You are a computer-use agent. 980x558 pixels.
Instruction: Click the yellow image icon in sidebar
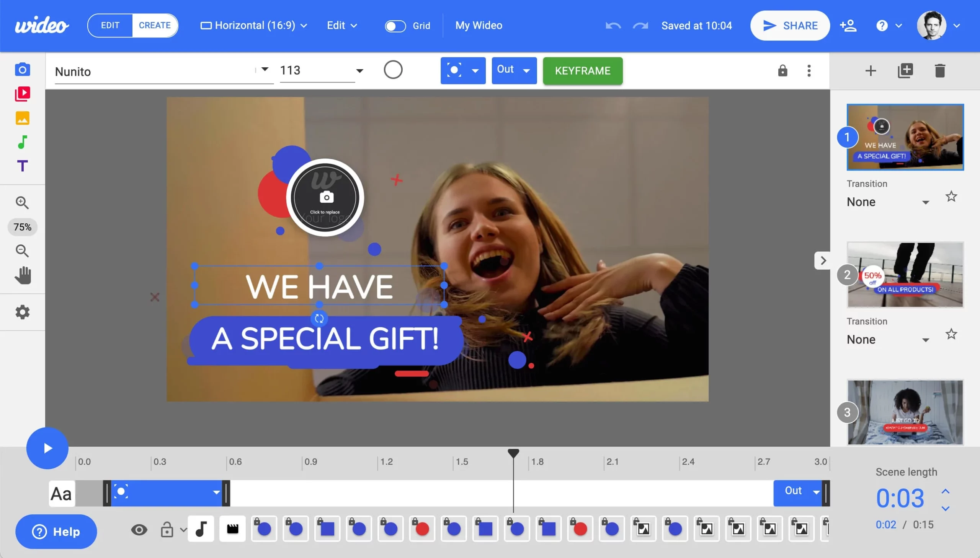(x=22, y=118)
